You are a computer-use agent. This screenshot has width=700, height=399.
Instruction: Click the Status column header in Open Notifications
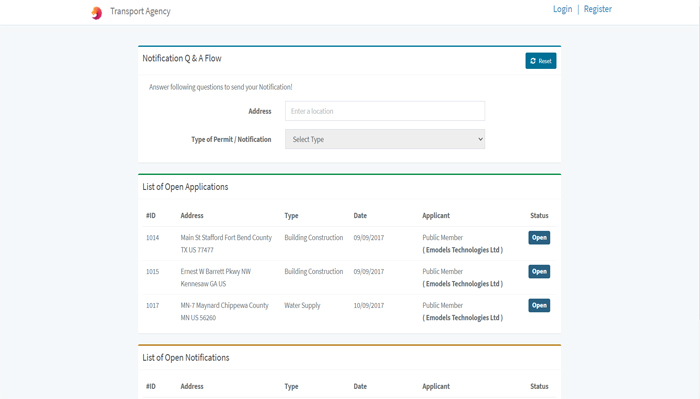click(x=539, y=387)
